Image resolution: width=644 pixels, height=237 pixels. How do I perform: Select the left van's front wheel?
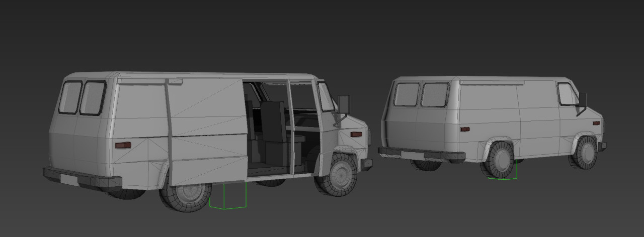(x=336, y=174)
